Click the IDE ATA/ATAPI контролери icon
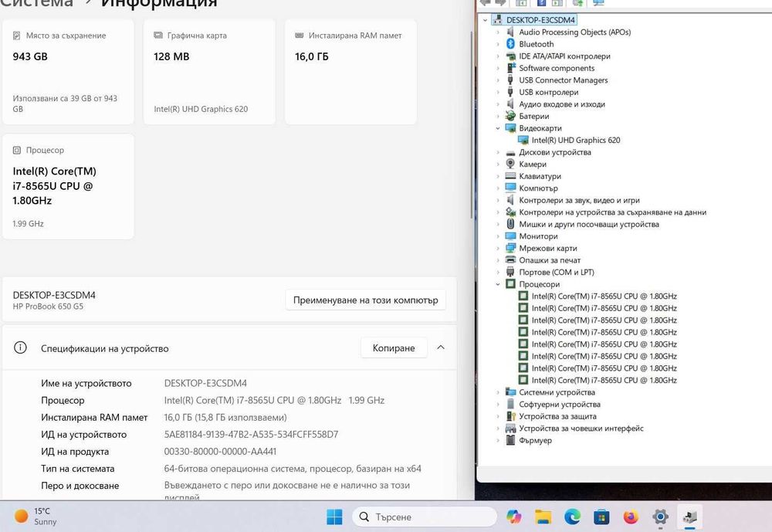 pyautogui.click(x=510, y=56)
